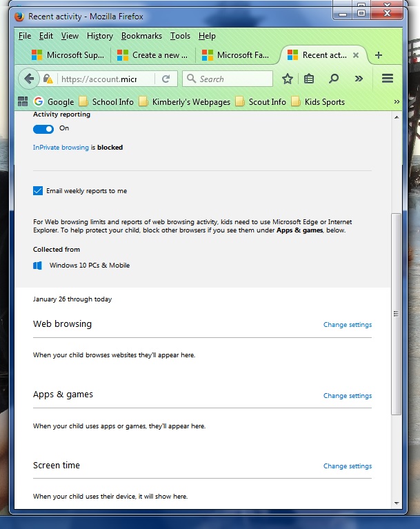Click the page vertical scrollbar thumb
Viewport: 420px width, 529px height.
[x=397, y=314]
